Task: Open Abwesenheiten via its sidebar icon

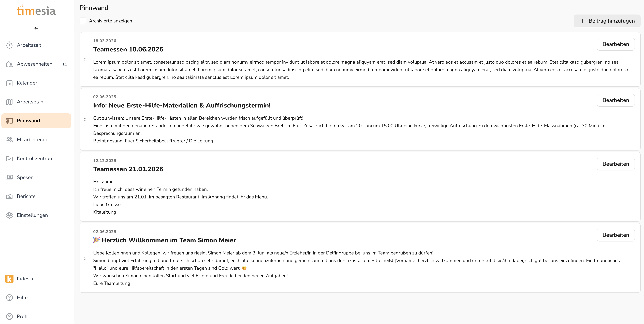Action: tap(9, 64)
